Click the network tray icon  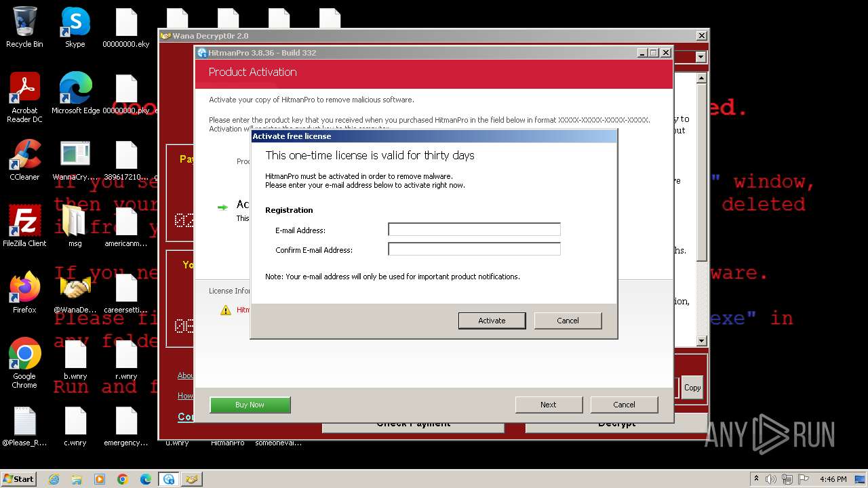point(786,479)
